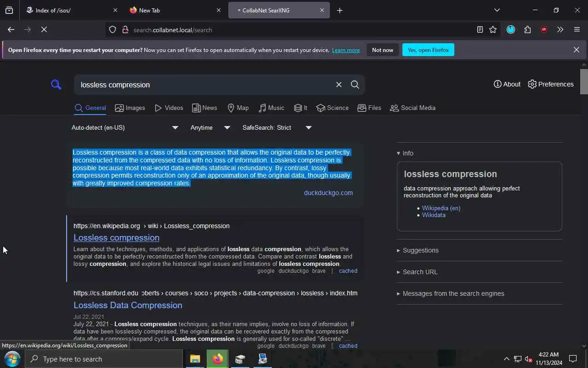The height and width of the screenshot is (368, 588).
Task: Open the Extensions puzzle icon
Action: click(x=527, y=30)
